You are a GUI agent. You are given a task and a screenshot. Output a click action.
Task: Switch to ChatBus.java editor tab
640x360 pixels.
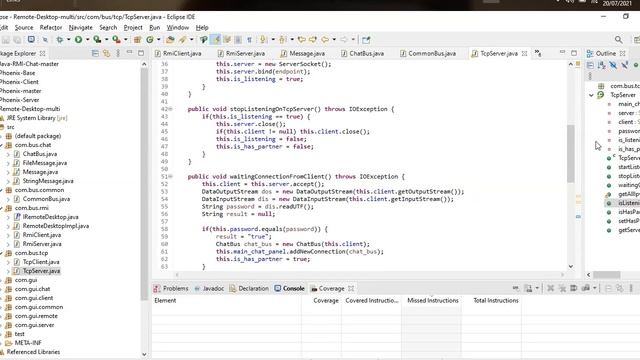362,53
